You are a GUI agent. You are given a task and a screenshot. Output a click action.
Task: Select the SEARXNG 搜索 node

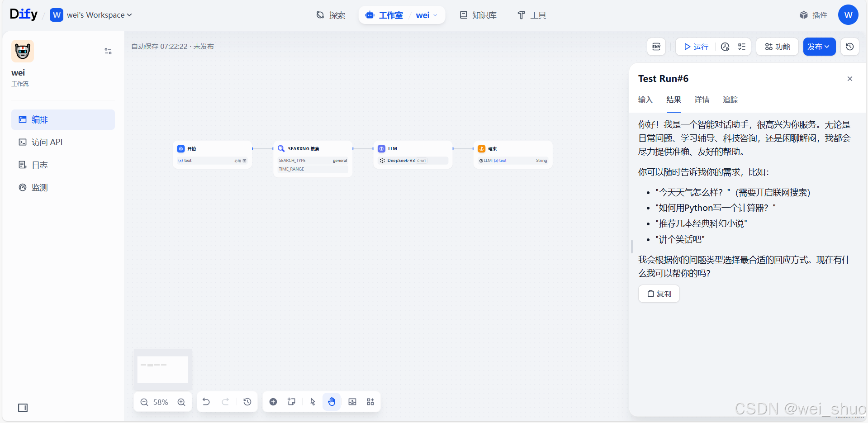(313, 159)
